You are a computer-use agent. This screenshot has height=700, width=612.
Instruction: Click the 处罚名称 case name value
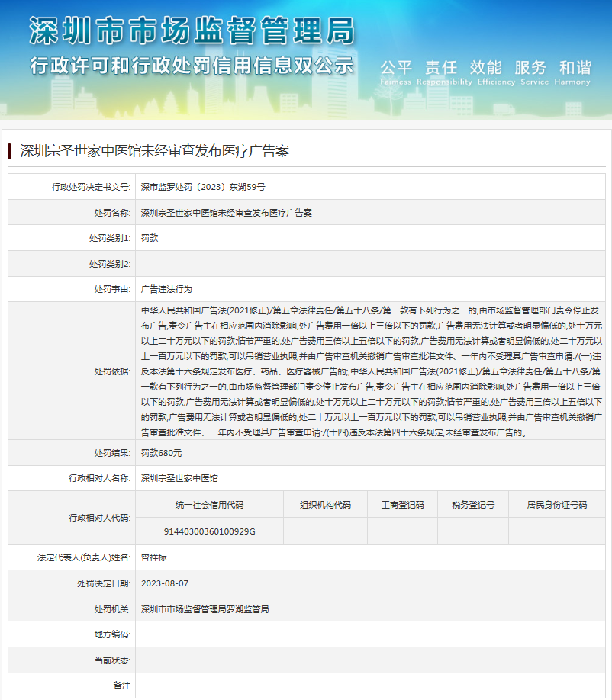pos(226,212)
